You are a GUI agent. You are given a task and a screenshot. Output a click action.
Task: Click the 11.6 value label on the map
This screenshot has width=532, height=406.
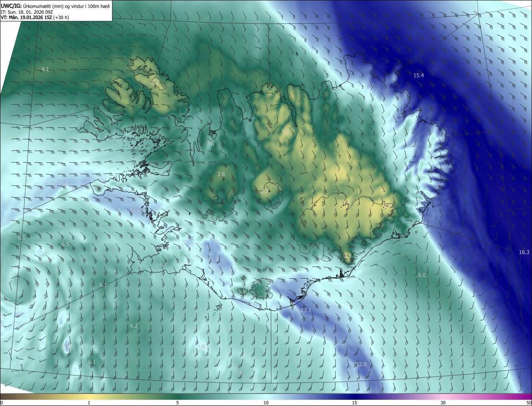tap(136, 210)
